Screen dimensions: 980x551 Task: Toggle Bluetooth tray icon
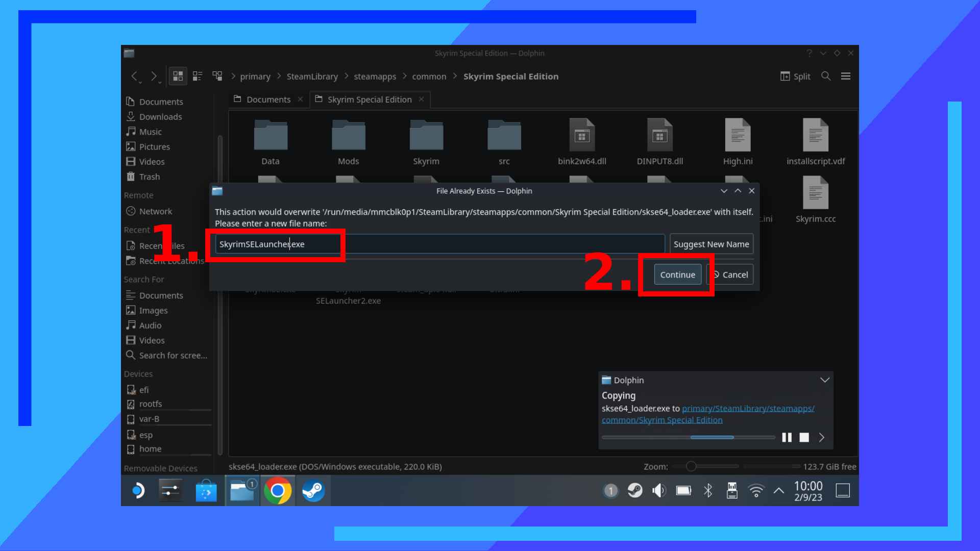point(708,491)
